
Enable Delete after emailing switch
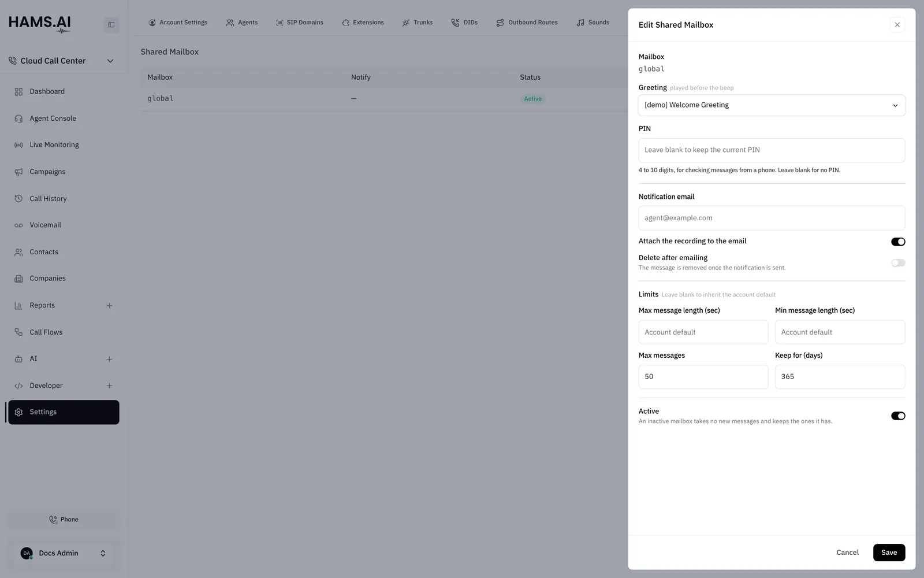(898, 262)
